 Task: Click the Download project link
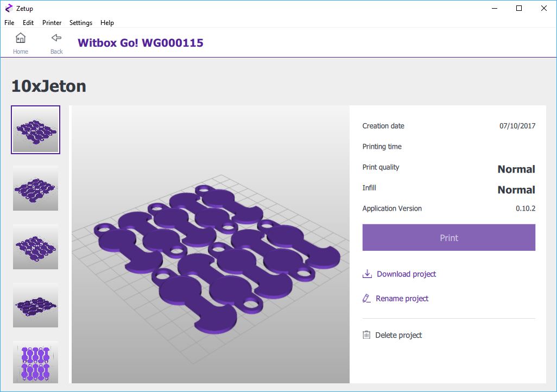pos(406,274)
